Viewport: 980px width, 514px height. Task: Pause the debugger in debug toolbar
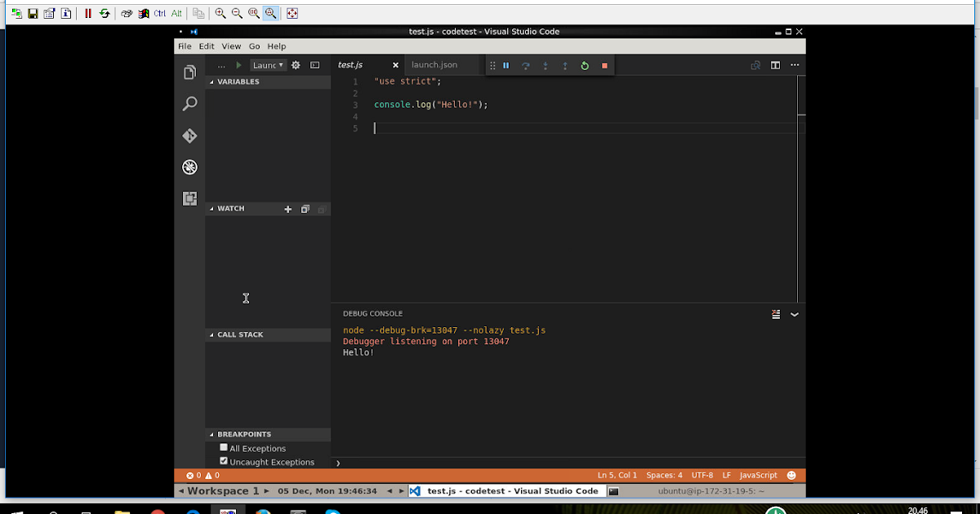click(x=506, y=65)
